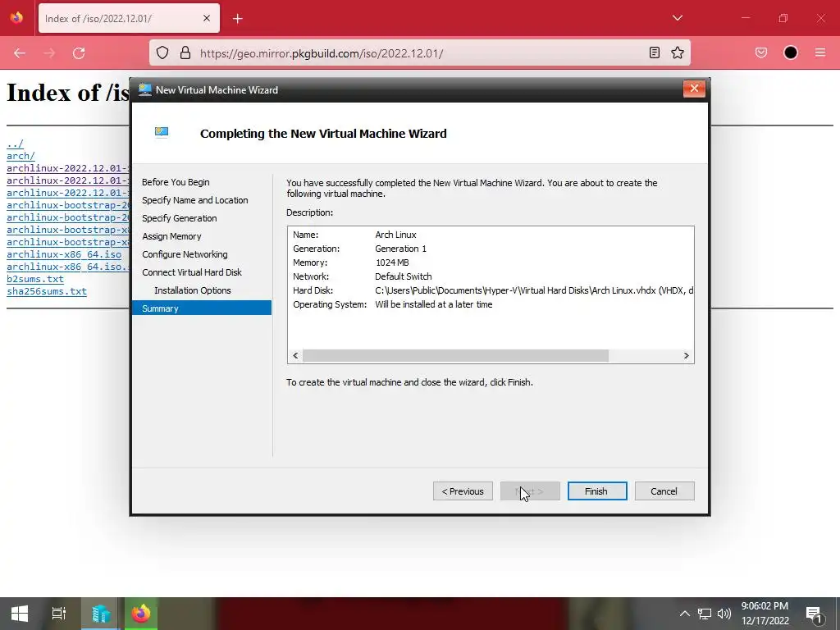Open a new Firefox tab
This screenshot has height=630, width=840.
click(238, 19)
